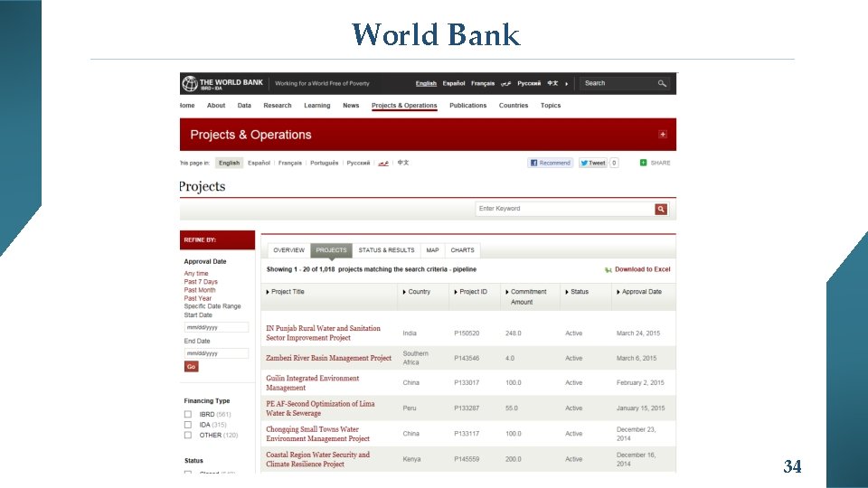Filter approval date by Past Year
This screenshot has height=488, width=868.
pos(198,298)
